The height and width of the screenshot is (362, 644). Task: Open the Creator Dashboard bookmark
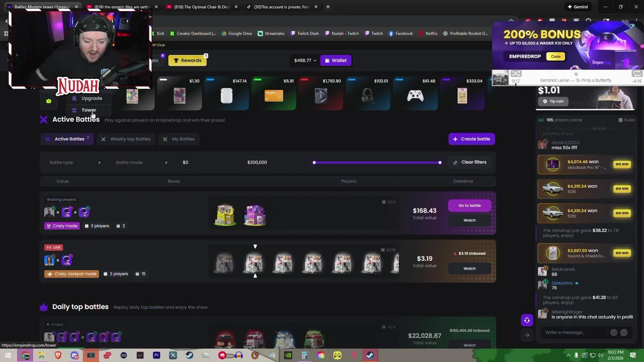pos(193,34)
